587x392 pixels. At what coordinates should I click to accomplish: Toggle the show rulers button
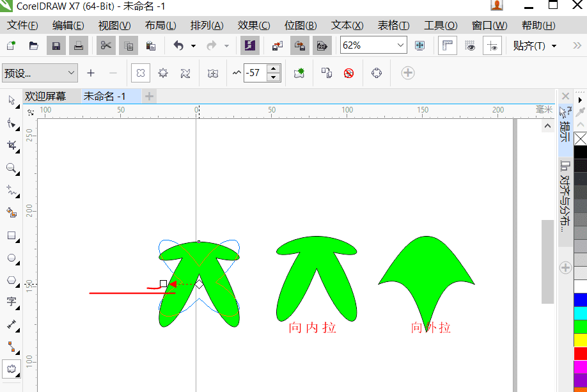[448, 45]
